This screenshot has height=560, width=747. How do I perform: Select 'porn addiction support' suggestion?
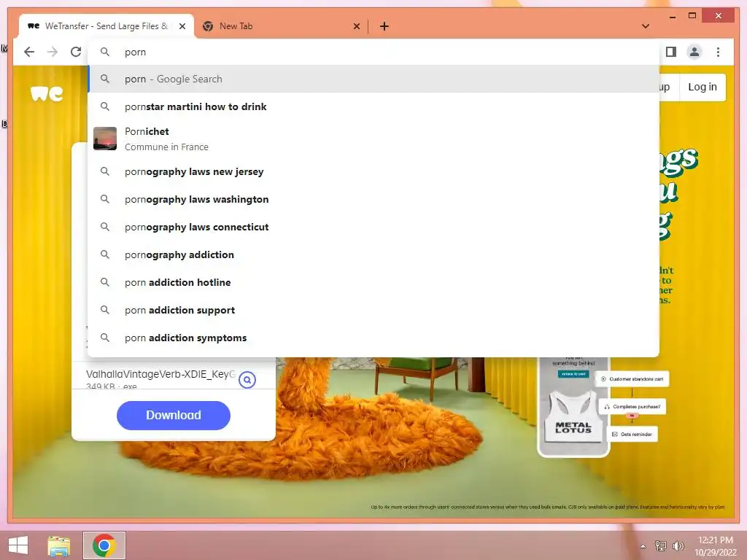[373, 310]
